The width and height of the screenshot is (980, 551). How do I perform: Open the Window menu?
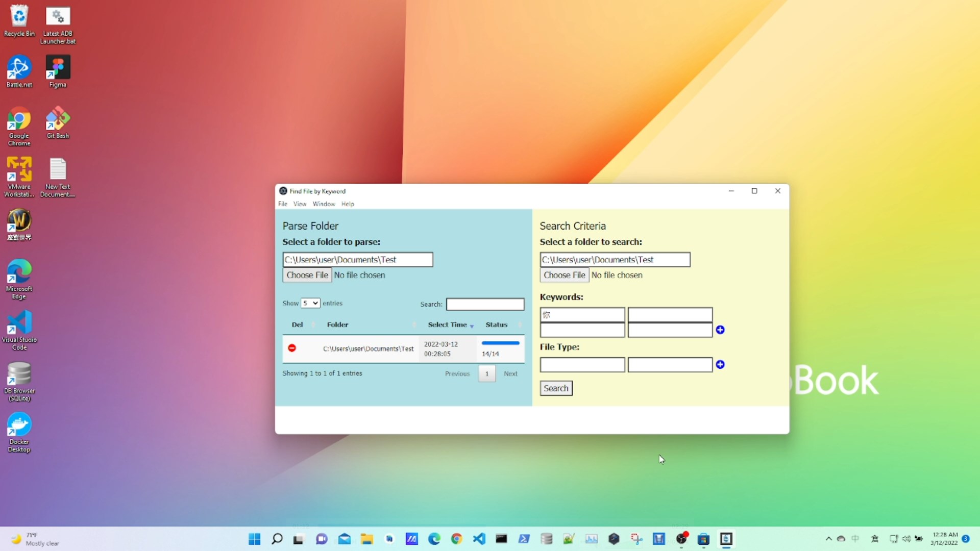324,204
